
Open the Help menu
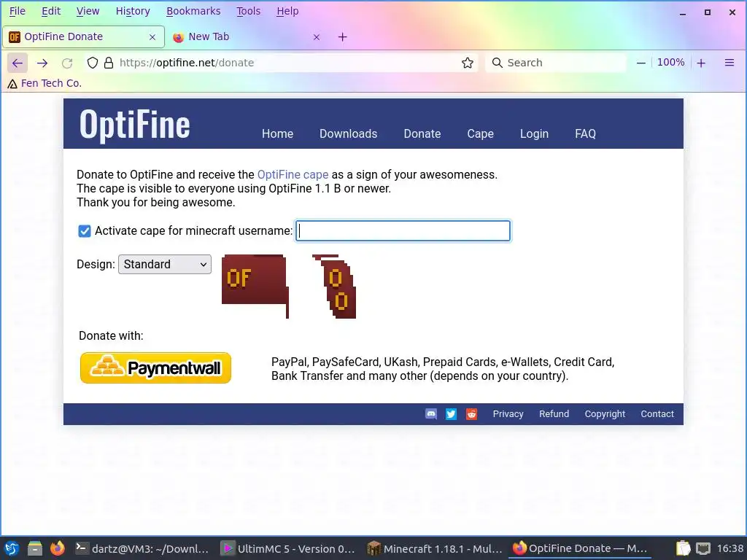(x=287, y=11)
